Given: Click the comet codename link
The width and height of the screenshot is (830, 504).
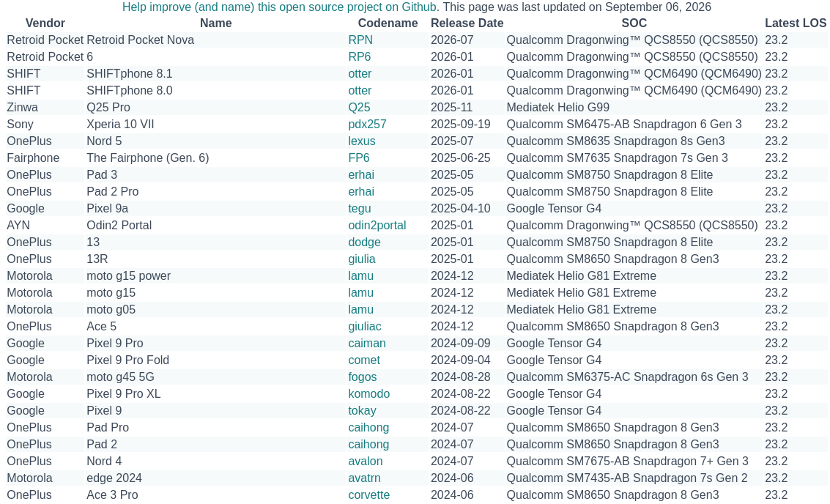Looking at the screenshot, I should [364, 360].
